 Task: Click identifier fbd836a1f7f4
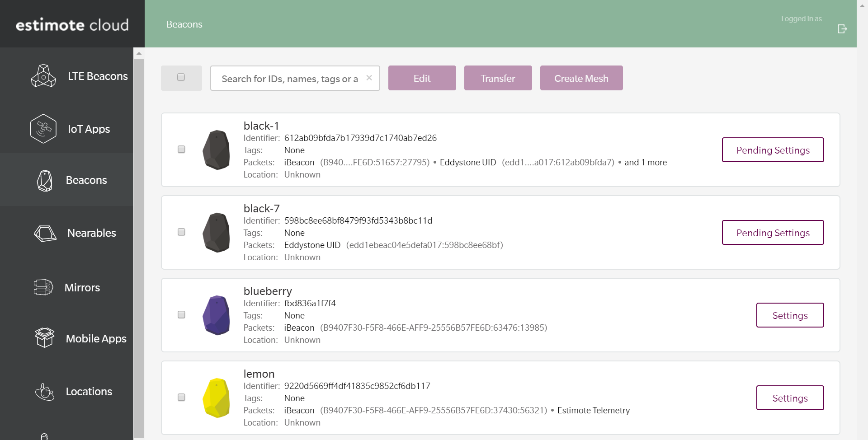click(x=310, y=303)
